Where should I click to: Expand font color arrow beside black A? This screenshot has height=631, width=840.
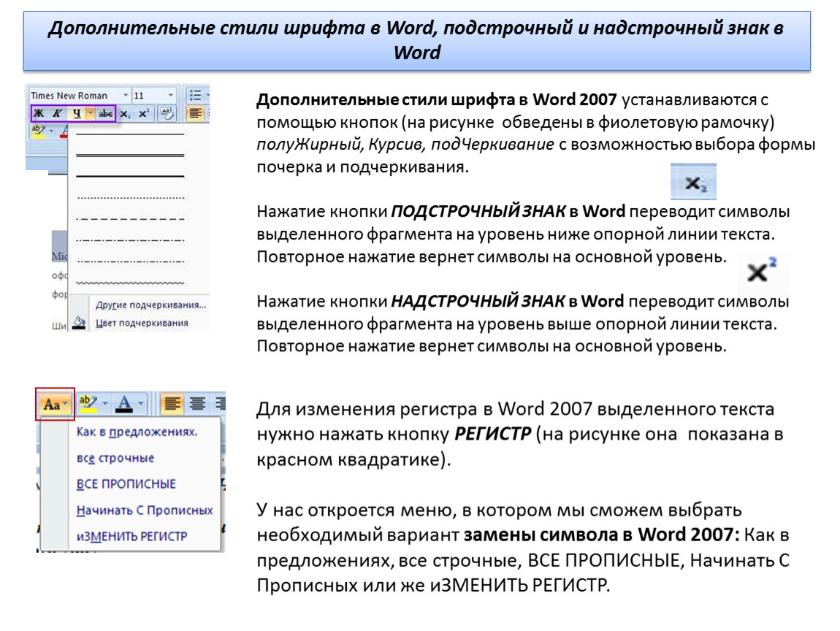coord(141,403)
